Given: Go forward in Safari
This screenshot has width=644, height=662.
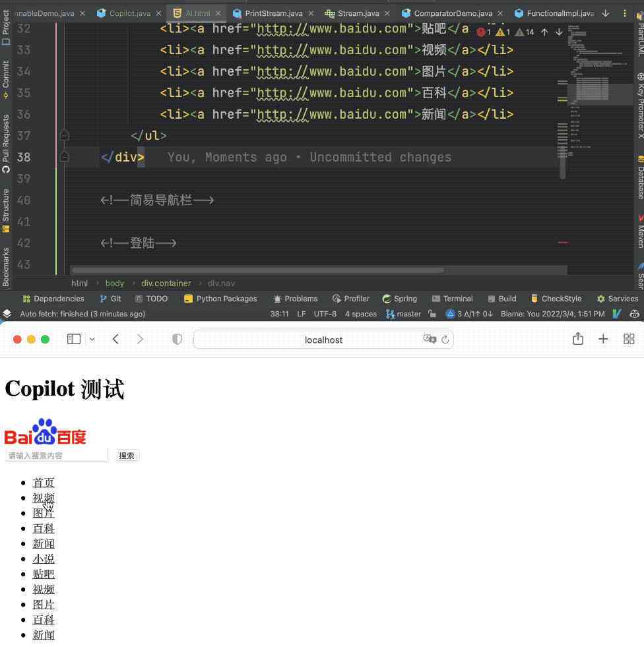Looking at the screenshot, I should (x=140, y=339).
